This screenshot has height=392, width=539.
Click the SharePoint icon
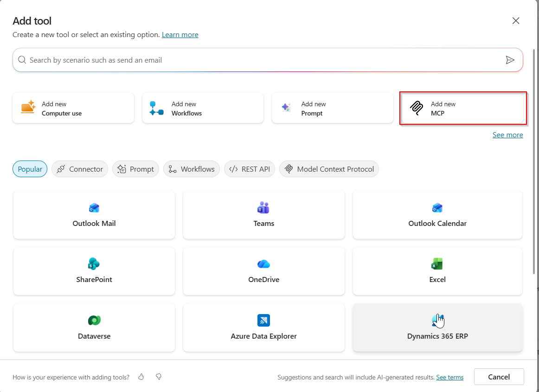click(x=94, y=264)
